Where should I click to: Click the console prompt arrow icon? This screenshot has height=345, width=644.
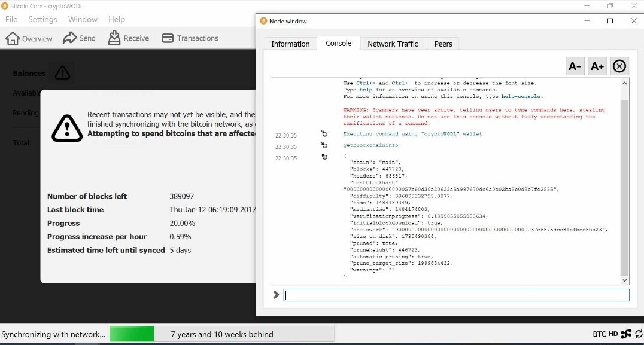point(276,295)
